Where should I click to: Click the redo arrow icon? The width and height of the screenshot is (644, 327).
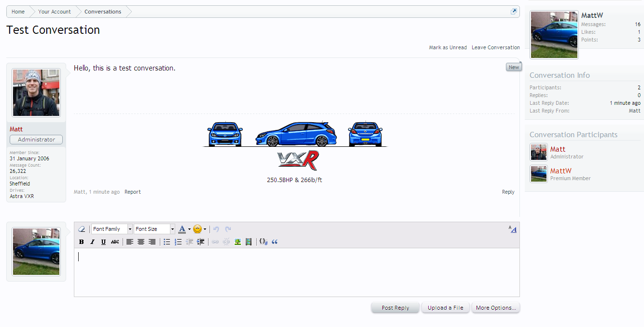228,229
